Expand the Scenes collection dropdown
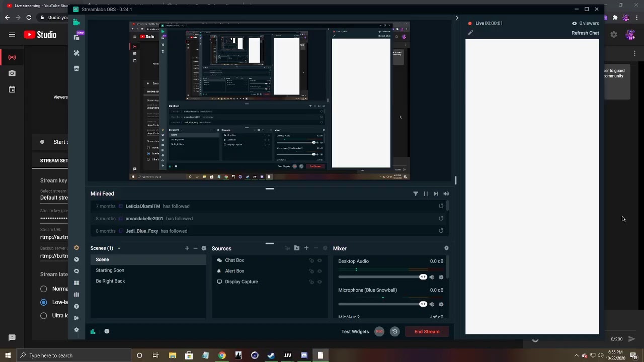This screenshot has width=644, height=362. [x=119, y=248]
